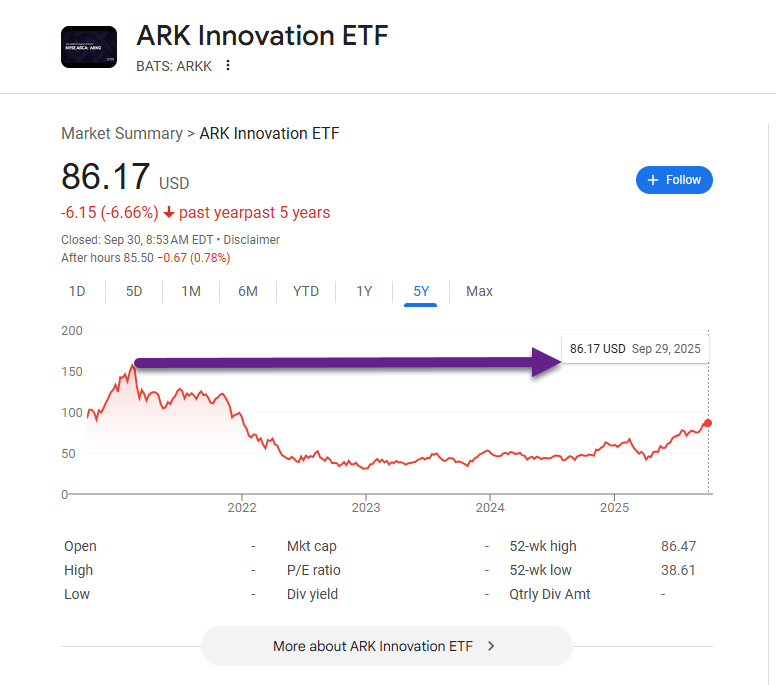Select the 5D chart range tab
Screen dimensions: 776x685
pyautogui.click(x=134, y=291)
